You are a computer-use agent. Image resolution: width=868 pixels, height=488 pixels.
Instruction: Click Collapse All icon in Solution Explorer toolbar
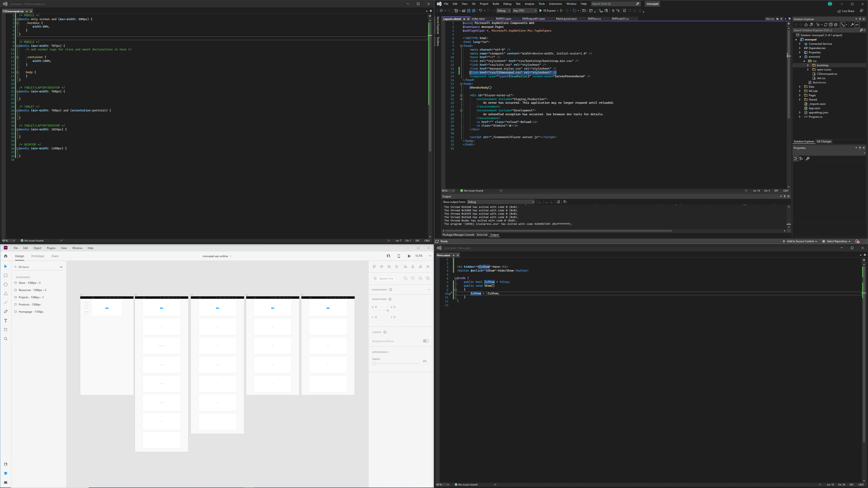831,25
